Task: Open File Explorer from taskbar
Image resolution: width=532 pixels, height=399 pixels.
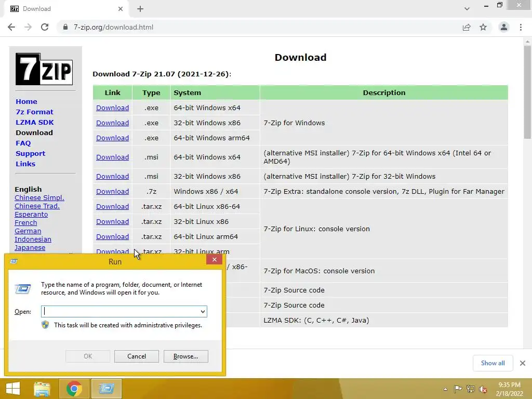Action: pyautogui.click(x=42, y=389)
